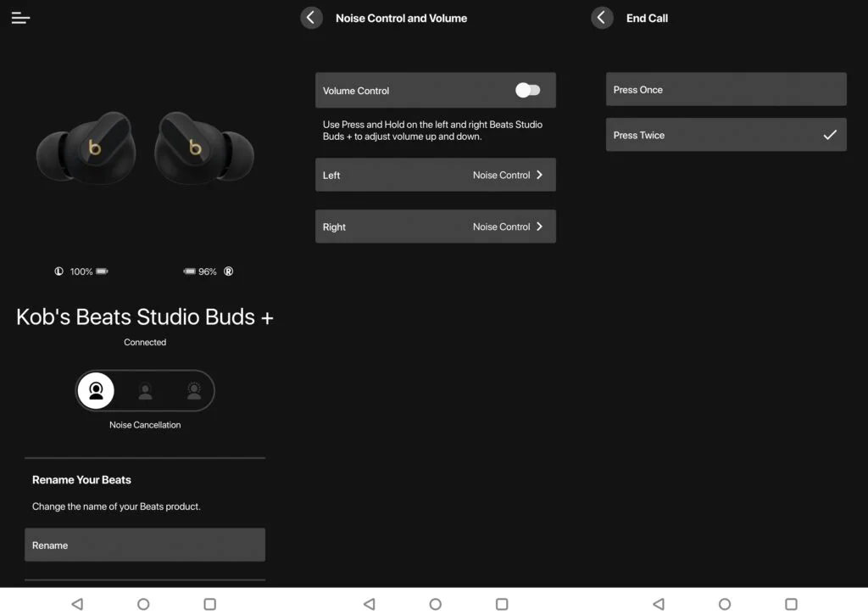Tap the circled R right indicator

click(228, 271)
